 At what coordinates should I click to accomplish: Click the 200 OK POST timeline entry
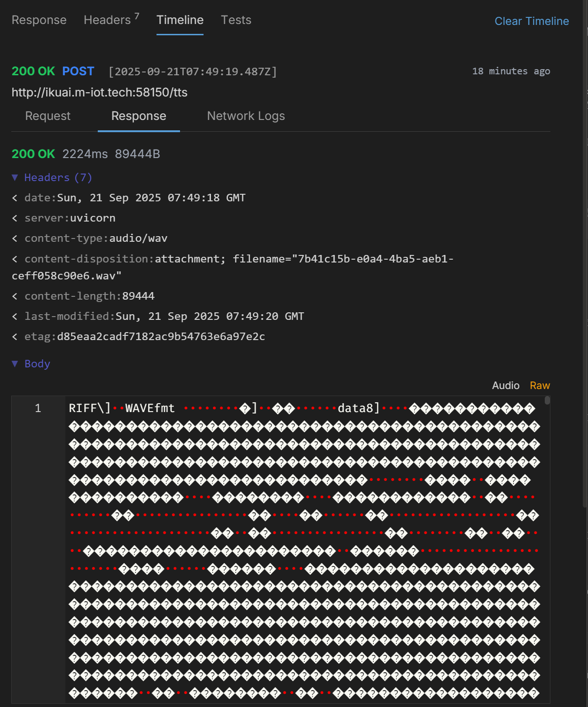click(53, 71)
